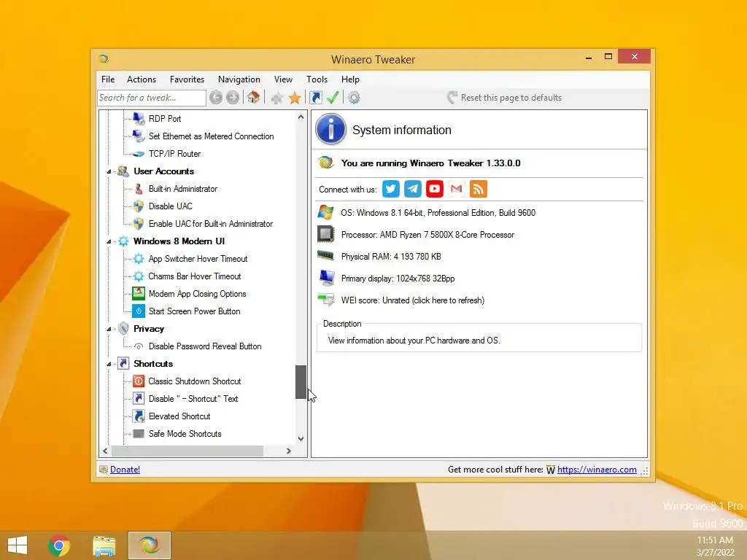Click the Built-in Administrator user icon
This screenshot has width=747, height=560.
[x=139, y=189]
